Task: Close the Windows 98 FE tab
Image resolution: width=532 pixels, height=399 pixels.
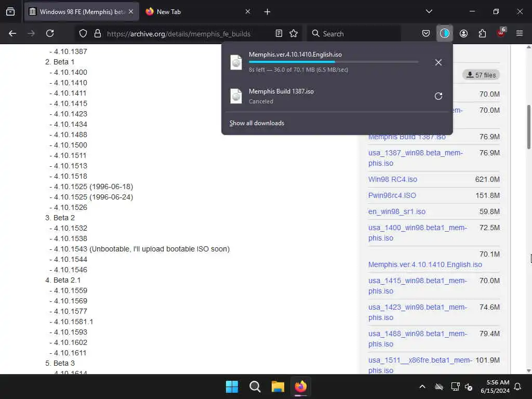Action: pos(131,11)
